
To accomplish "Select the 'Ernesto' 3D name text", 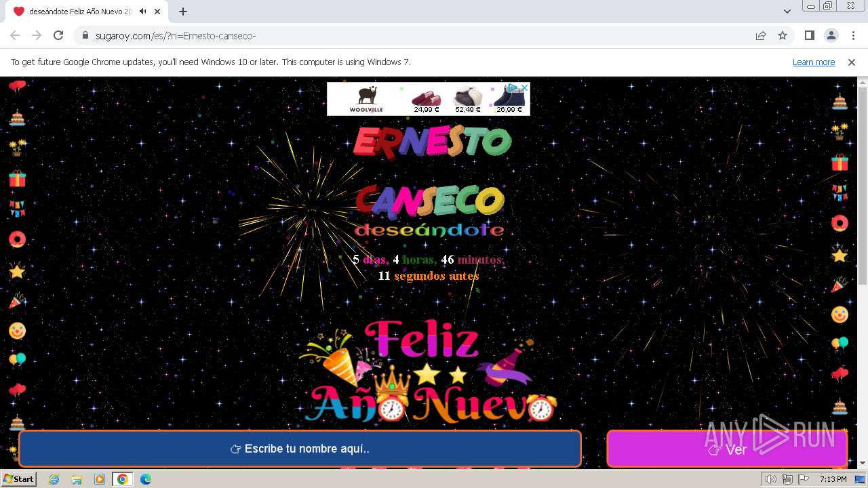I will click(x=432, y=142).
